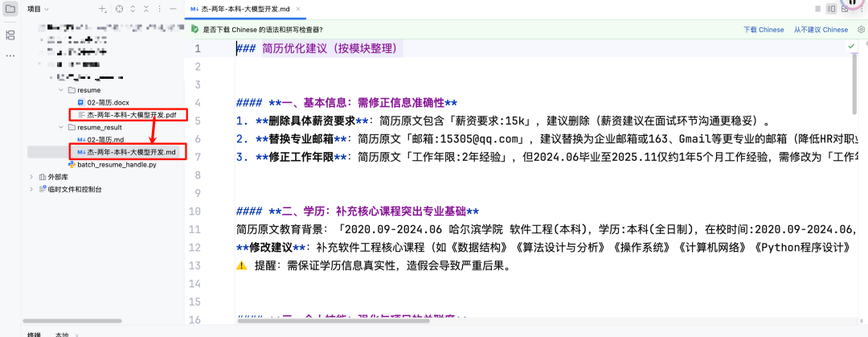Click line number 10 in the gutter
This screenshot has height=337, width=868.
point(194,212)
